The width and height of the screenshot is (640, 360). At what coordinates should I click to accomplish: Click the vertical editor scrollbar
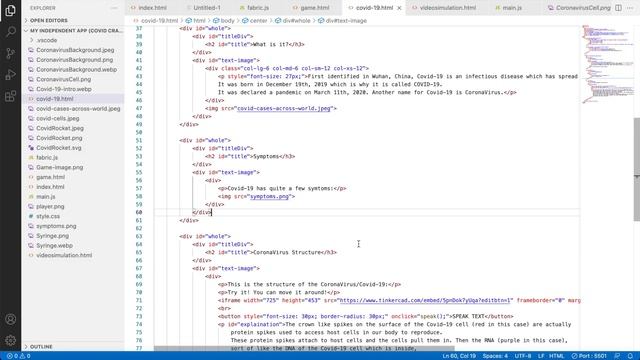coord(636,169)
